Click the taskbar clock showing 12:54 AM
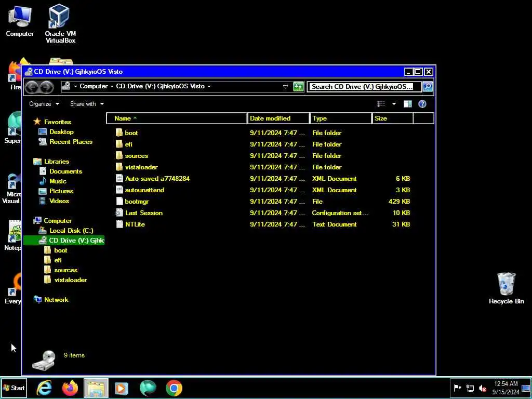This screenshot has height=399, width=532. (x=506, y=388)
